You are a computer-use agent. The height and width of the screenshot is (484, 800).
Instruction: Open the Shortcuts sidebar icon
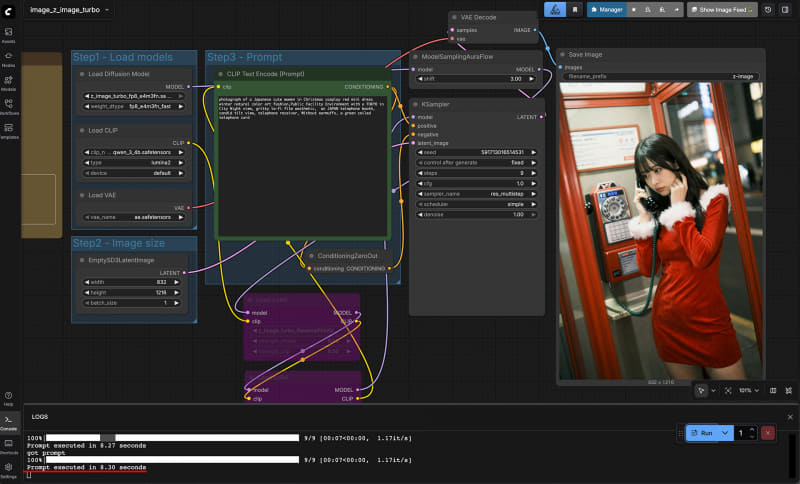coord(9,447)
